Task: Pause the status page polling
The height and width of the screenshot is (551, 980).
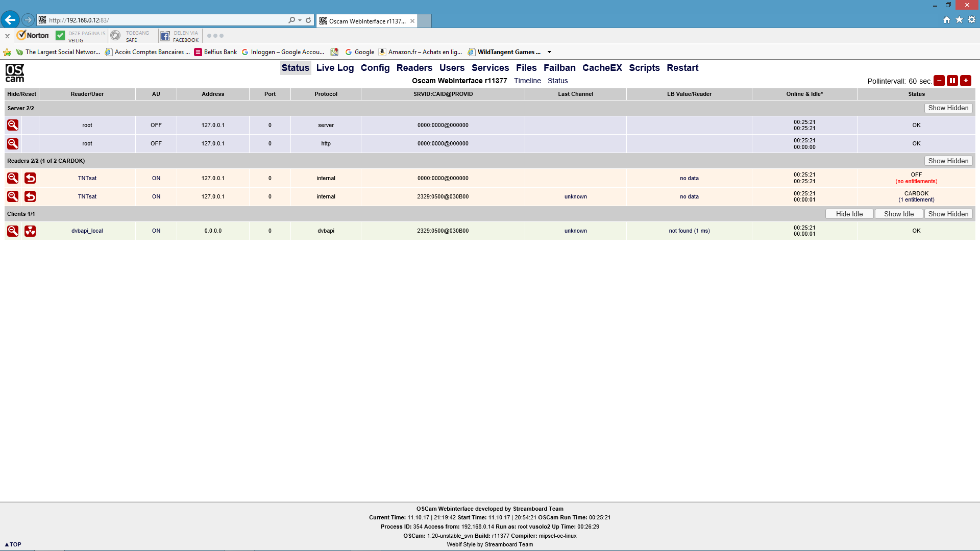Action: pos(952,81)
